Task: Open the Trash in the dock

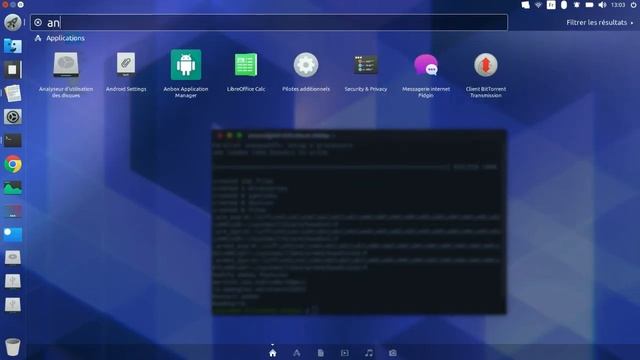Action: pos(13,347)
